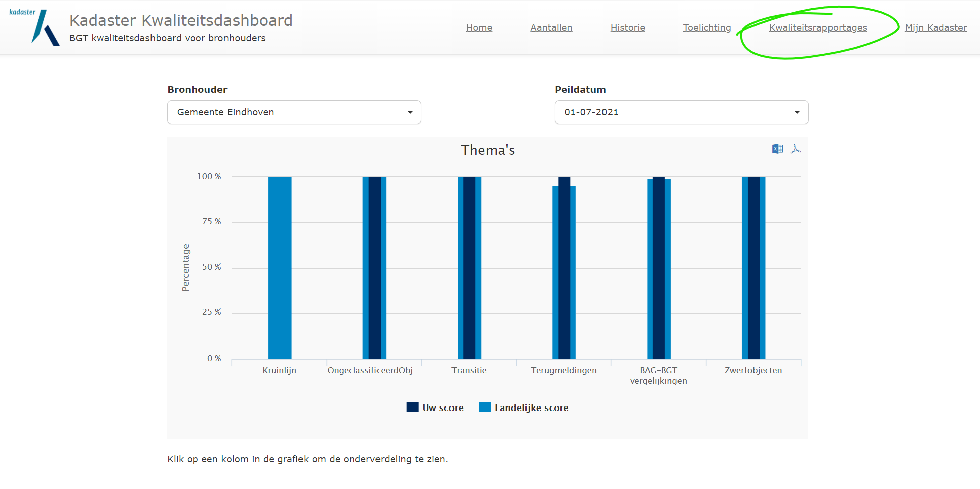This screenshot has height=489, width=980.
Task: Export chart as PDF
Action: point(795,149)
